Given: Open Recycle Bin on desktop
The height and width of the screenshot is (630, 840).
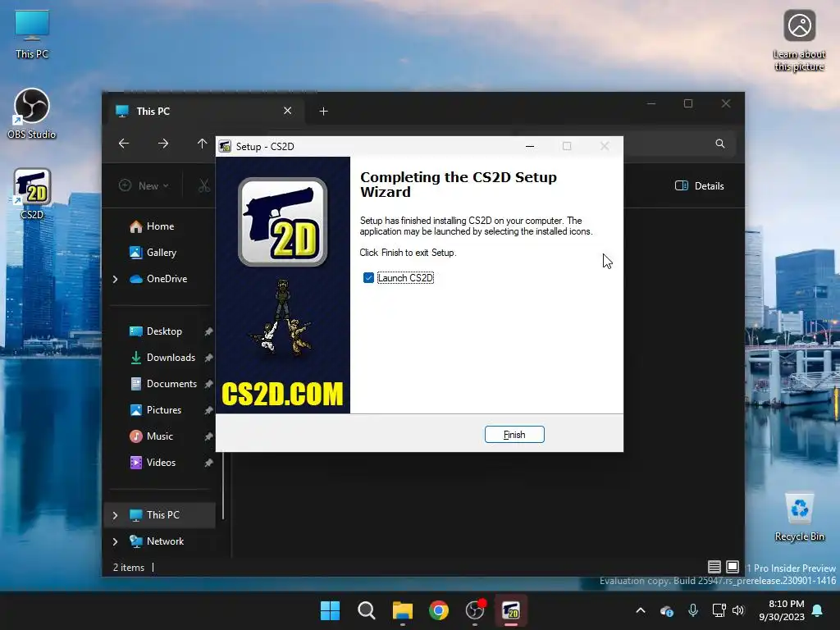Looking at the screenshot, I should point(799,517).
